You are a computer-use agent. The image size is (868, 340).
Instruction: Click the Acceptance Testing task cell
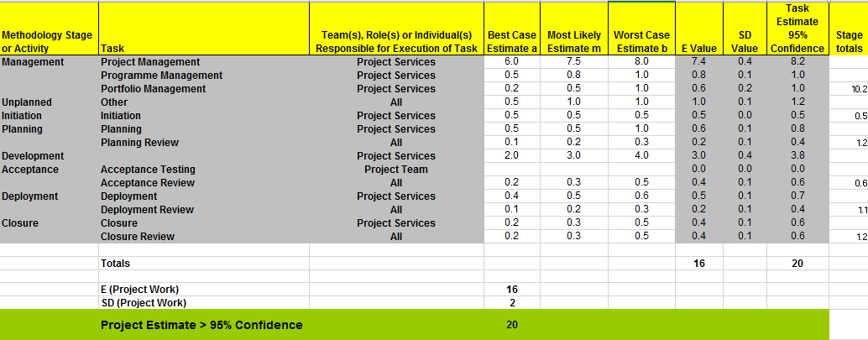coord(147,170)
